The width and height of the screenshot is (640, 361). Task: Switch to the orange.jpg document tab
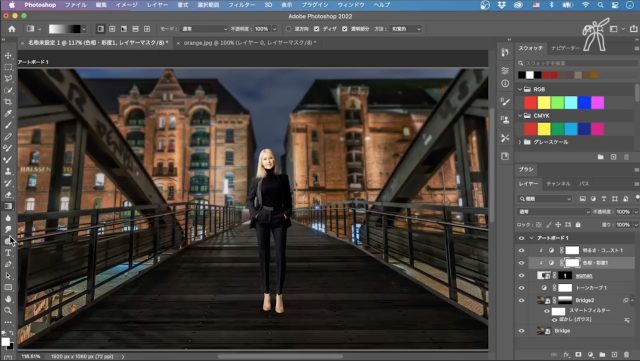point(250,42)
